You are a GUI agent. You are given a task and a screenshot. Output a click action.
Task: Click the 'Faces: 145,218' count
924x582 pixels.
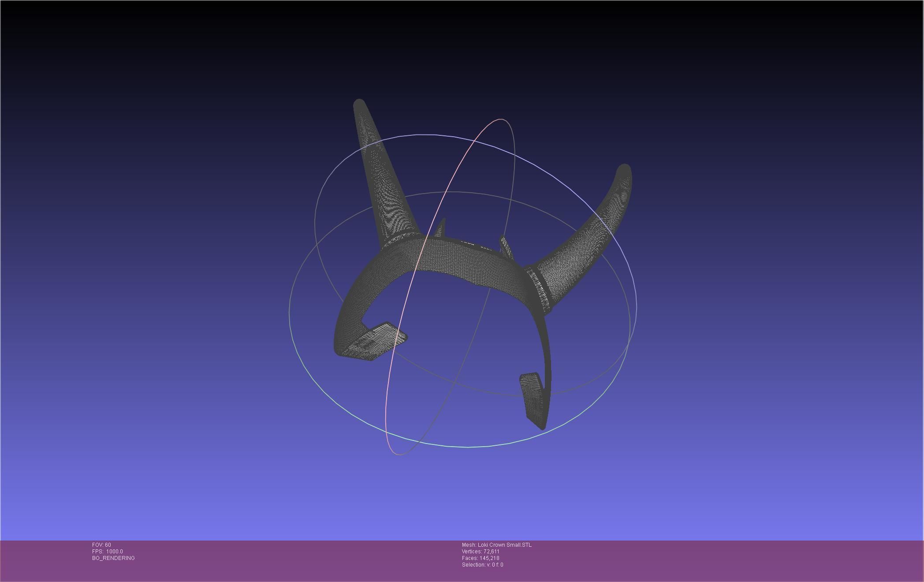481,558
